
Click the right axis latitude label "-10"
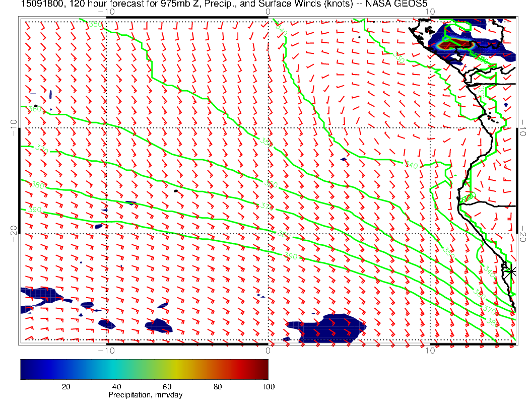click(523, 127)
